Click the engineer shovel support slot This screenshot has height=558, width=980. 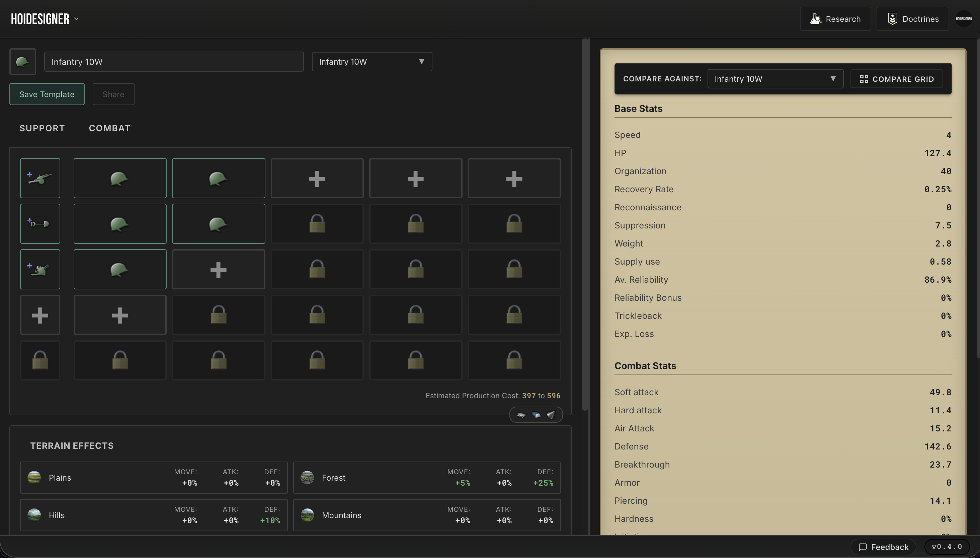coord(40,224)
